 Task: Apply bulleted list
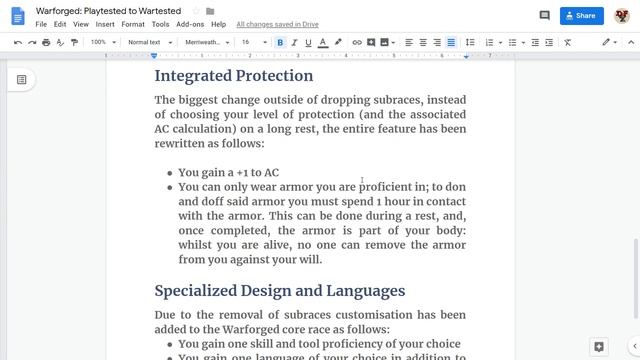coord(512,42)
